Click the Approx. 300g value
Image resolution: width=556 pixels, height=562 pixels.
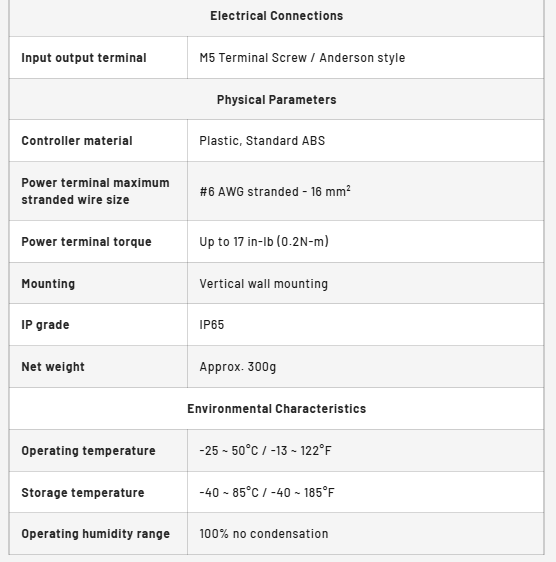pyautogui.click(x=238, y=367)
